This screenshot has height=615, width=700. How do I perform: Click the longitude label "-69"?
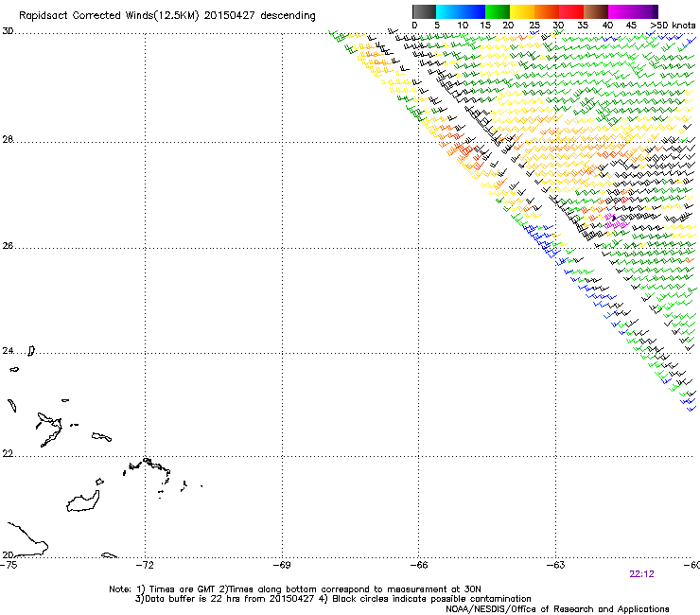click(282, 565)
